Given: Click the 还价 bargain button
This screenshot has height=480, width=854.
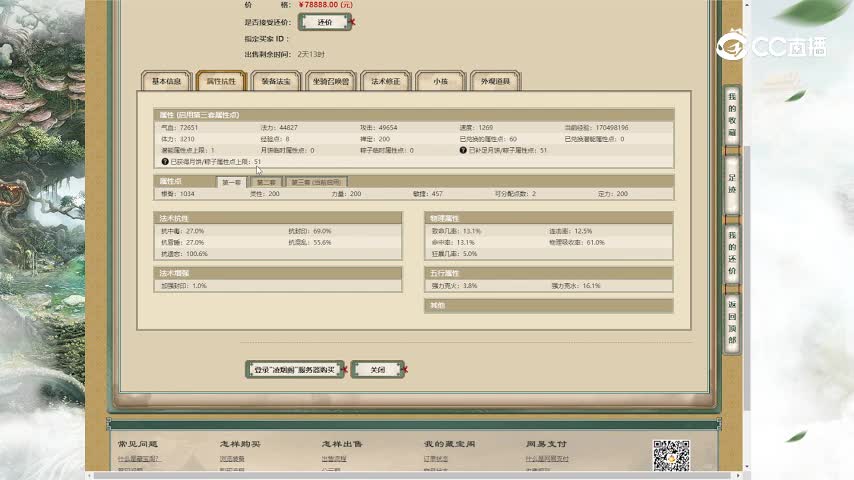Looking at the screenshot, I should click(x=324, y=22).
